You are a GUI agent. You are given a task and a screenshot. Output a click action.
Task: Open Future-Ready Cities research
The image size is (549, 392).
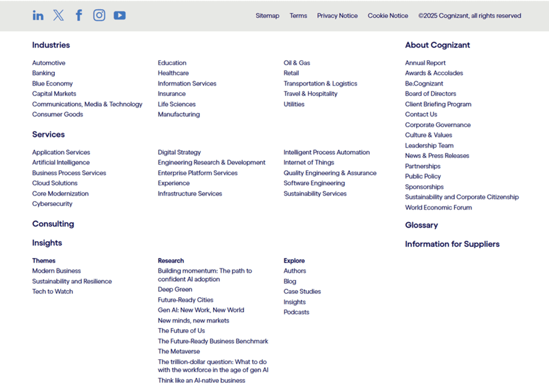click(186, 300)
